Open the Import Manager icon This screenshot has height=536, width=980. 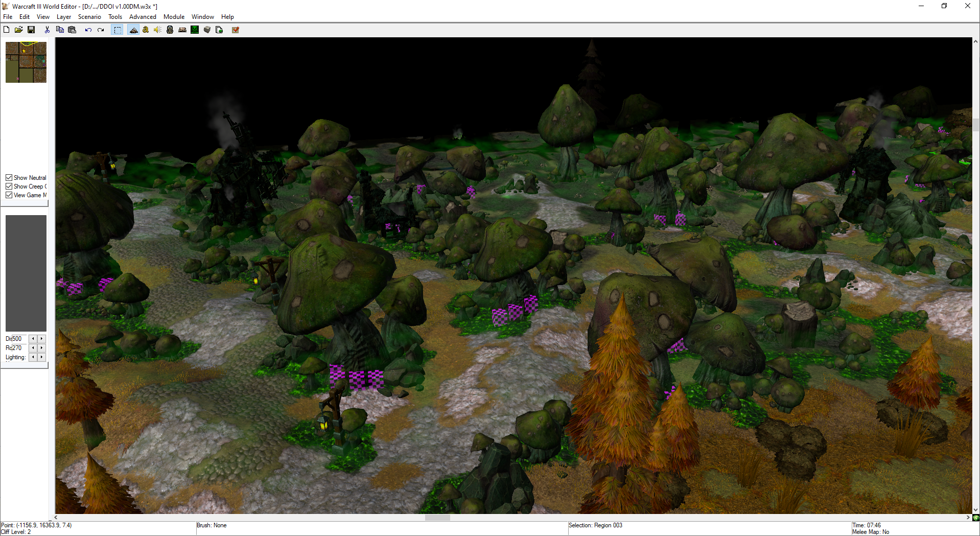pyautogui.click(x=219, y=30)
